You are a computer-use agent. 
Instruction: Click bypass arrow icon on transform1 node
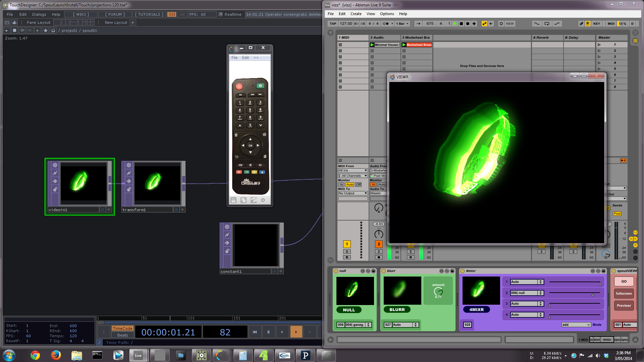(129, 181)
